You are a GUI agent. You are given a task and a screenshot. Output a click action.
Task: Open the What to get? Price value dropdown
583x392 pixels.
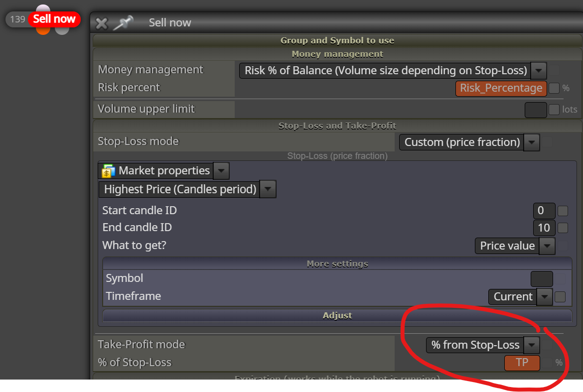click(515, 246)
